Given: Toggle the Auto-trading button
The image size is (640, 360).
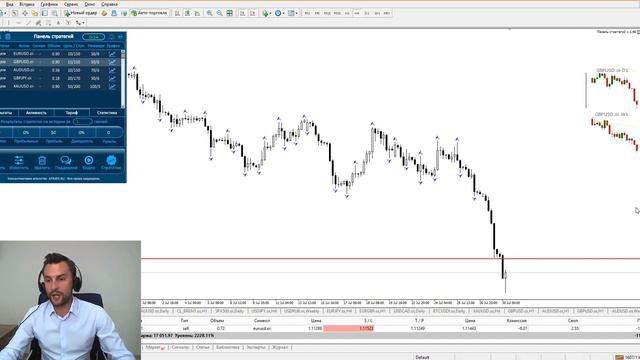Looking at the screenshot, I should [x=149, y=13].
